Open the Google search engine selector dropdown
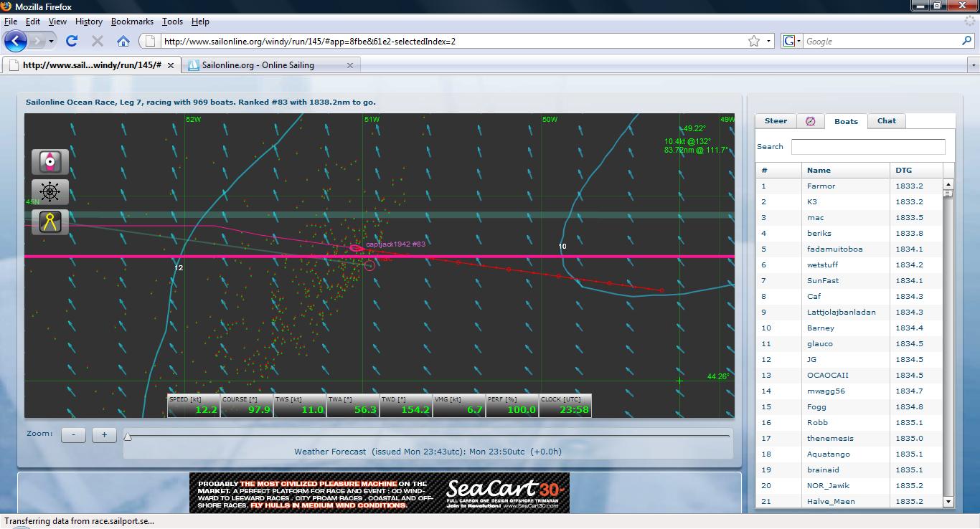This screenshot has height=529, width=980. click(x=792, y=41)
